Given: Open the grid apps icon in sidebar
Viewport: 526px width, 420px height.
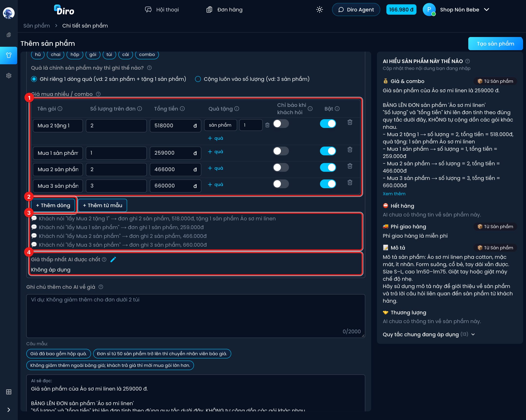Looking at the screenshot, I should click(9, 392).
